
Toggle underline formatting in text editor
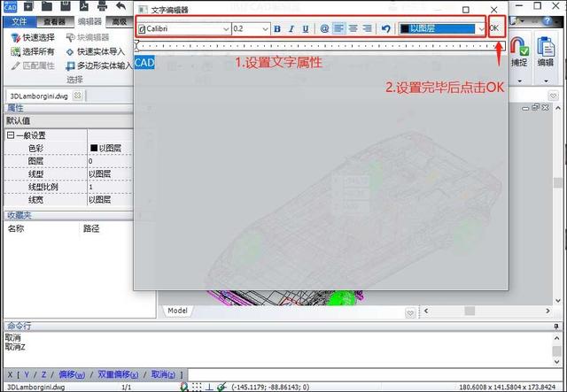pyautogui.click(x=306, y=29)
